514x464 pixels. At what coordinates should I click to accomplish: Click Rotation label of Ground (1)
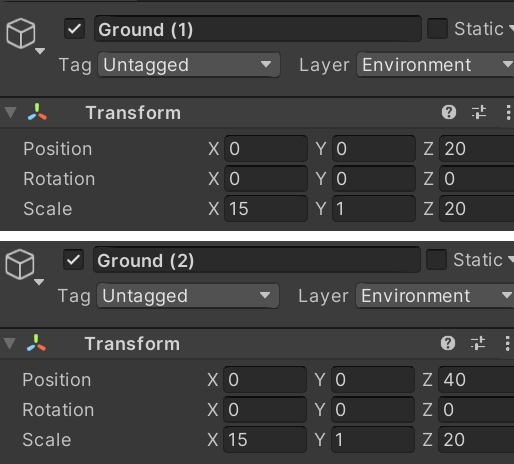click(59, 179)
